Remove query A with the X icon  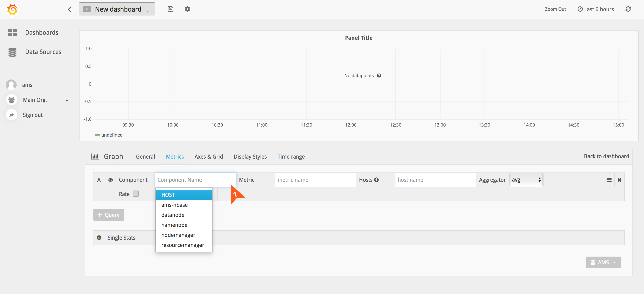[619, 180]
